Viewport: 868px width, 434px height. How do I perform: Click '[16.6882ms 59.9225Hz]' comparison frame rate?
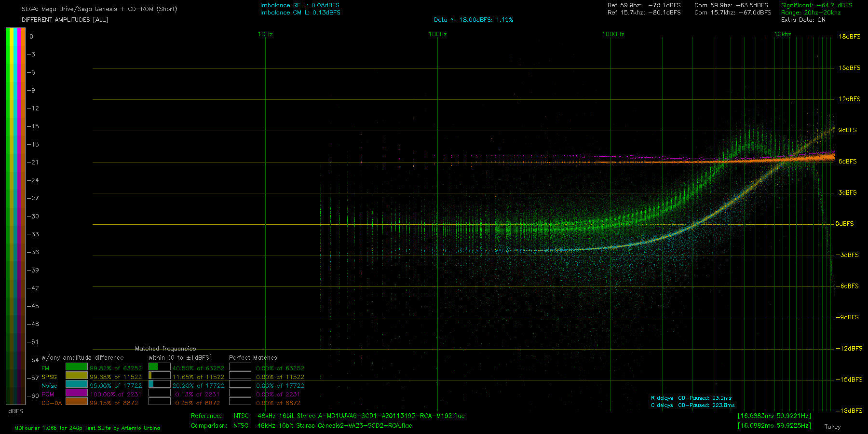774,426
